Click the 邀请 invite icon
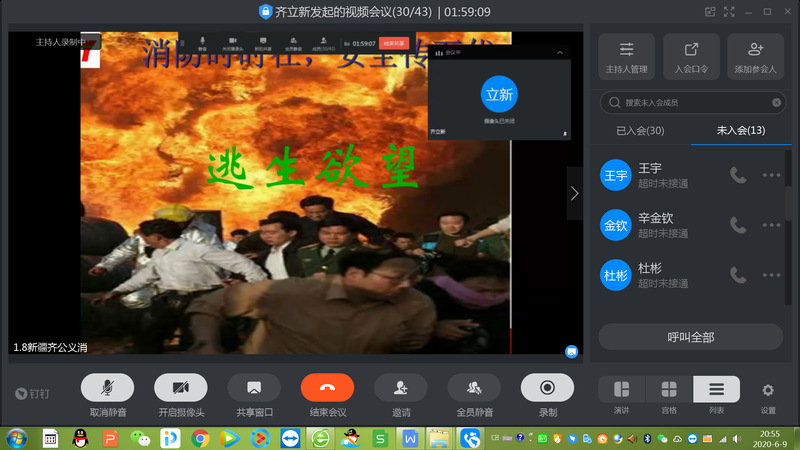The height and width of the screenshot is (450, 800). pos(400,388)
